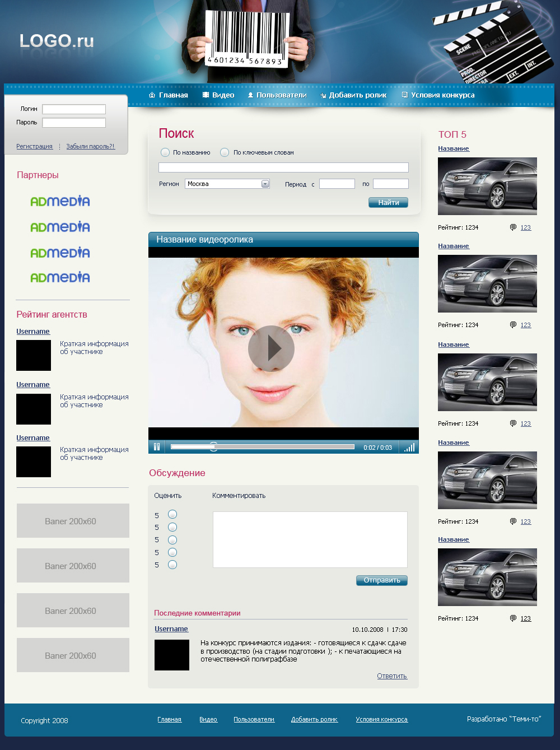The width and height of the screenshot is (560, 750).
Task: Select the По названию radio button
Action: point(165,152)
